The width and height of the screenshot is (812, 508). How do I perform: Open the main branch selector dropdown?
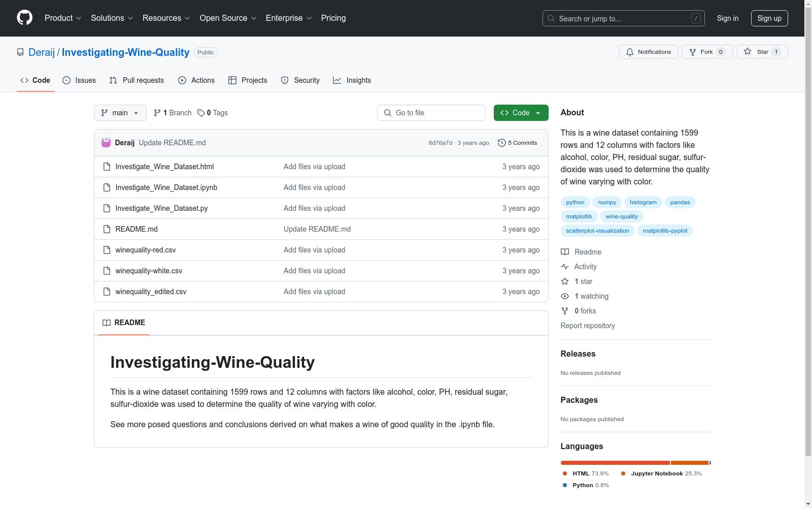click(x=120, y=113)
